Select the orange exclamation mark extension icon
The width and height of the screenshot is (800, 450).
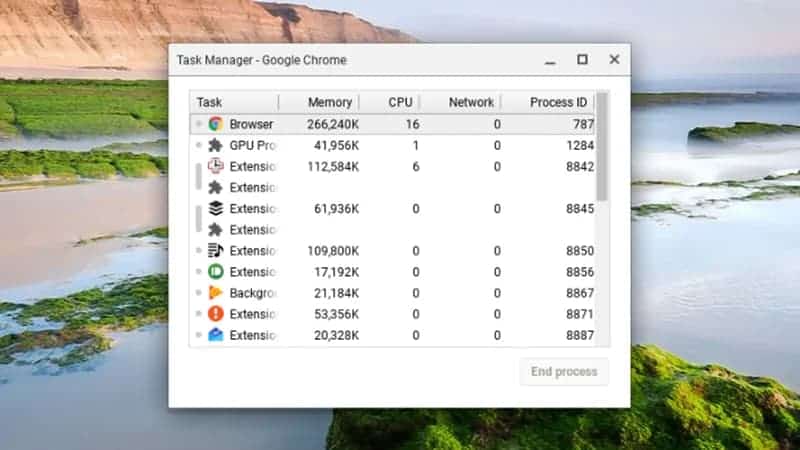click(215, 314)
